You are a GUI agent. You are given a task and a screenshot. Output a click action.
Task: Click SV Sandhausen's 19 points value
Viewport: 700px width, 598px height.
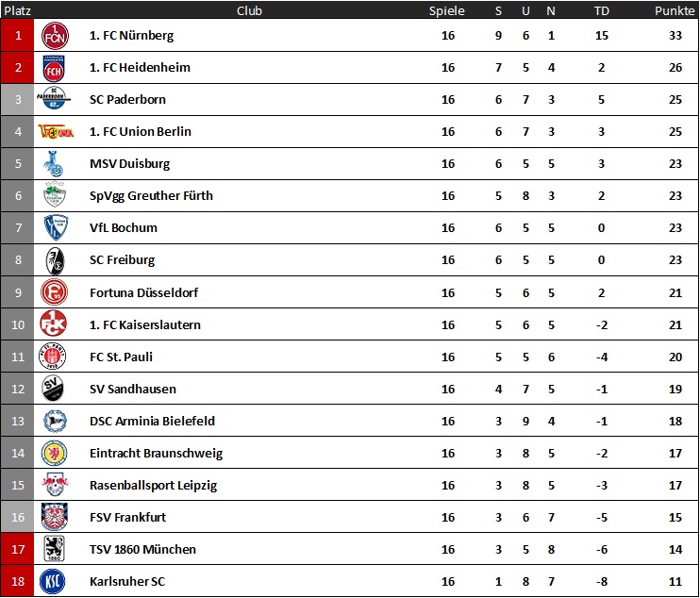[x=675, y=390]
